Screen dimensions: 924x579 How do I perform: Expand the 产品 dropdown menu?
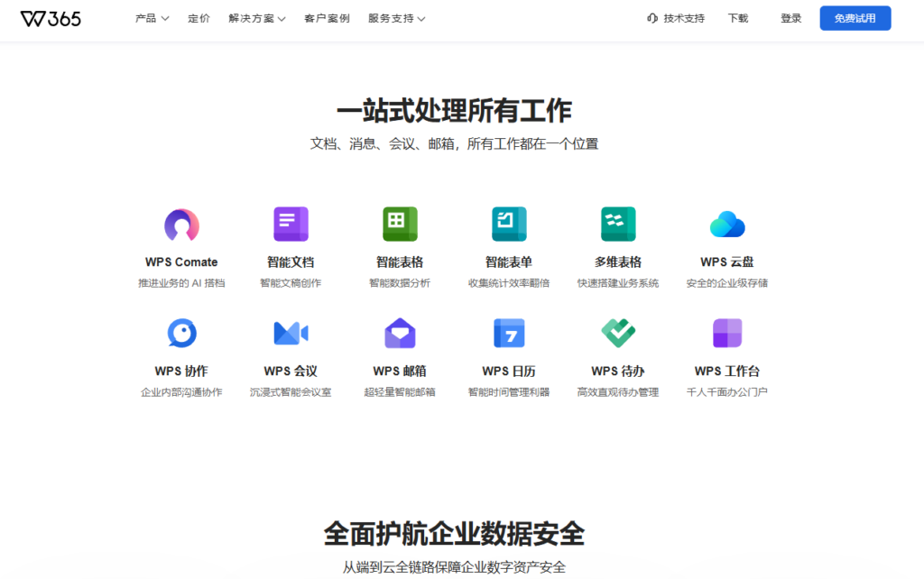point(152,18)
